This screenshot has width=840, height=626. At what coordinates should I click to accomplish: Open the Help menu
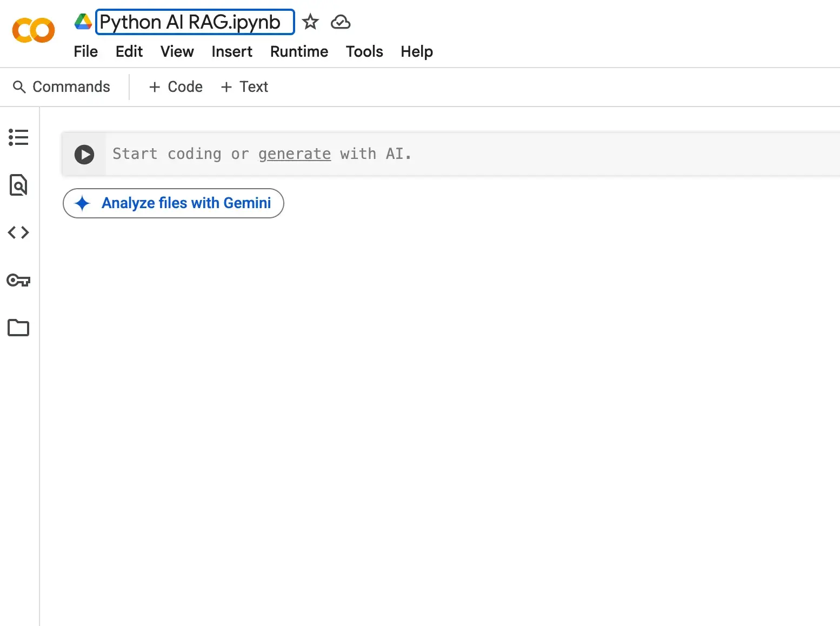click(416, 51)
